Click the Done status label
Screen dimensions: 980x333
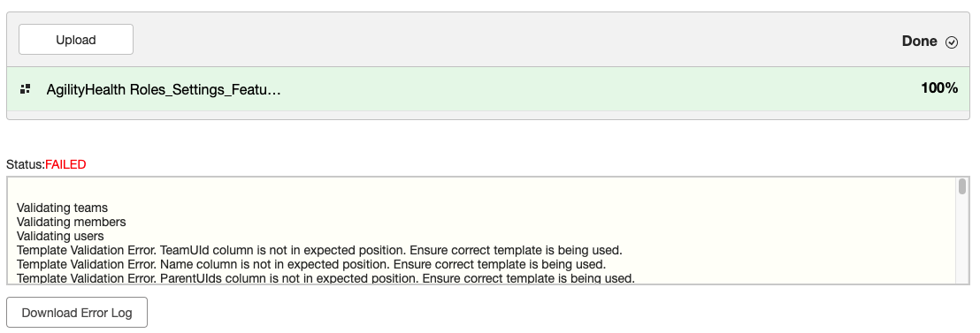click(x=919, y=42)
